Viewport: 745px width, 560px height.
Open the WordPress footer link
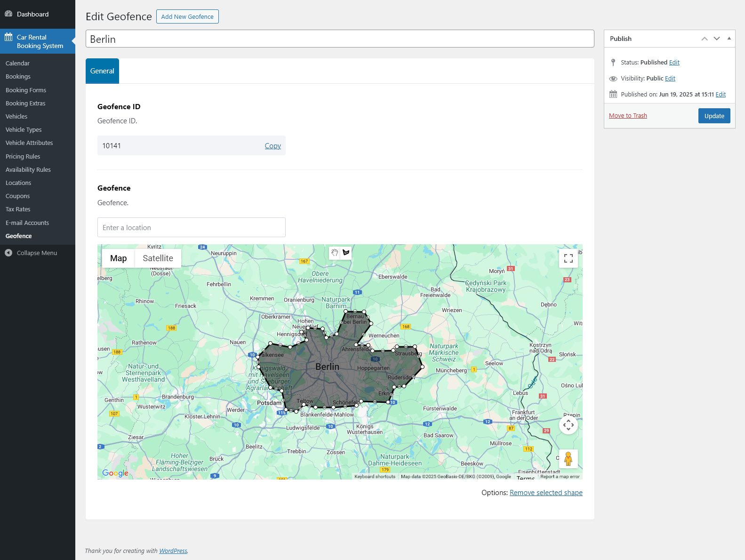173,551
